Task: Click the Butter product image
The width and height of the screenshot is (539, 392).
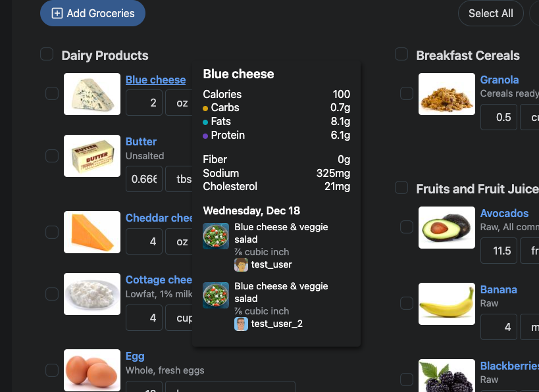Action: (92, 156)
